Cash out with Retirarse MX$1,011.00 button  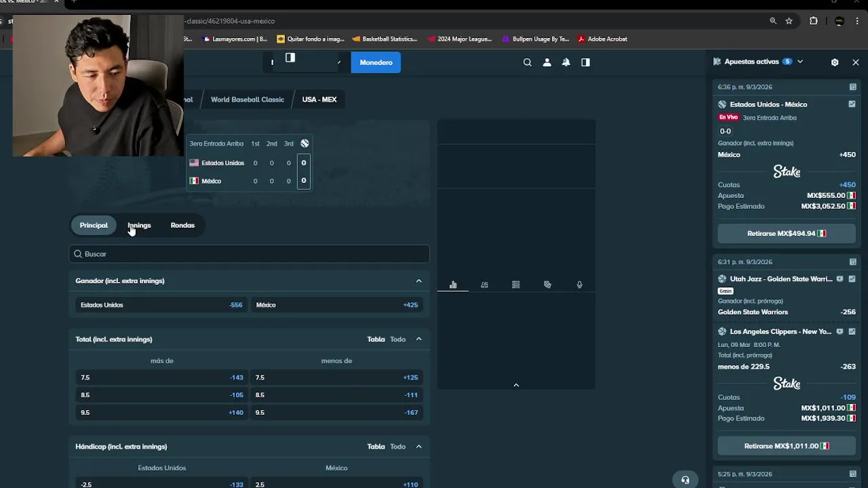(787, 446)
